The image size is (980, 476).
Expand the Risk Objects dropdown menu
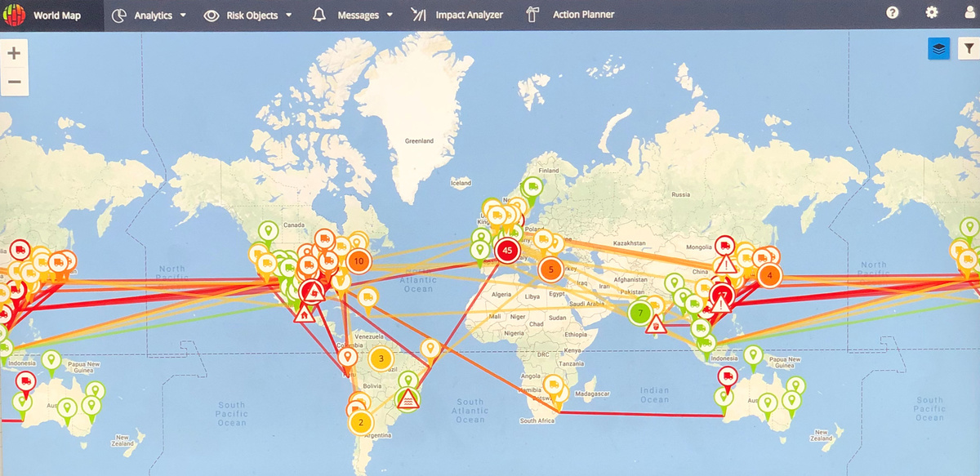click(x=248, y=15)
